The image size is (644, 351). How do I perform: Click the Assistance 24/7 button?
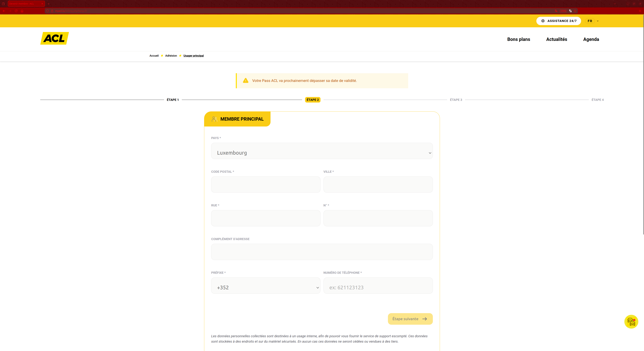[x=558, y=21]
